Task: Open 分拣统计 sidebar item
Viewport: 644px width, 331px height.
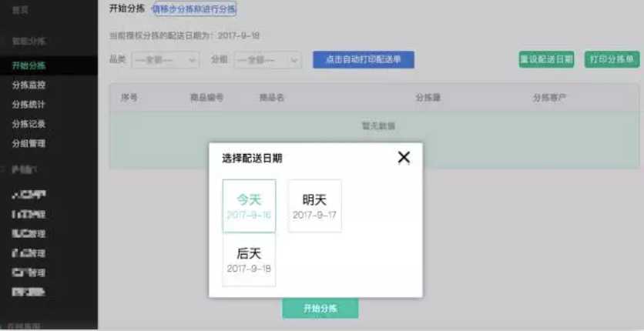Action: coord(29,105)
